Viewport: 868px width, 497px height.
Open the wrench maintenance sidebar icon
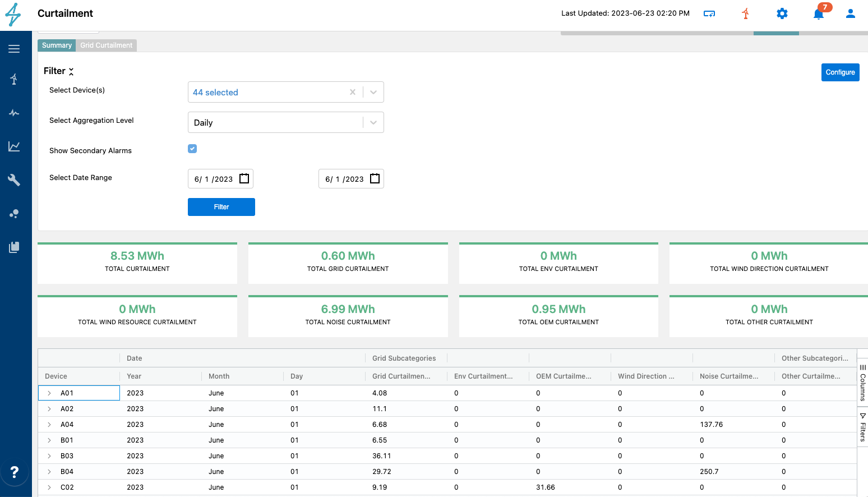[x=14, y=180]
